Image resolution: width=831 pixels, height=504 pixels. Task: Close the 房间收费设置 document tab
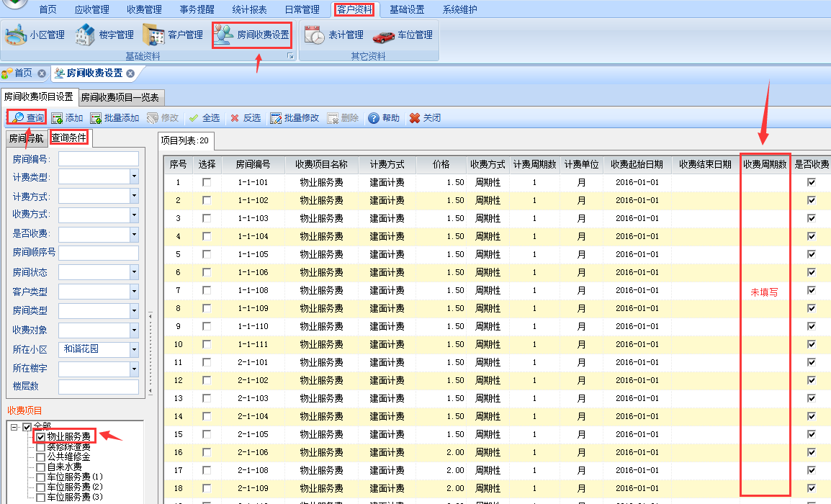[x=130, y=73]
